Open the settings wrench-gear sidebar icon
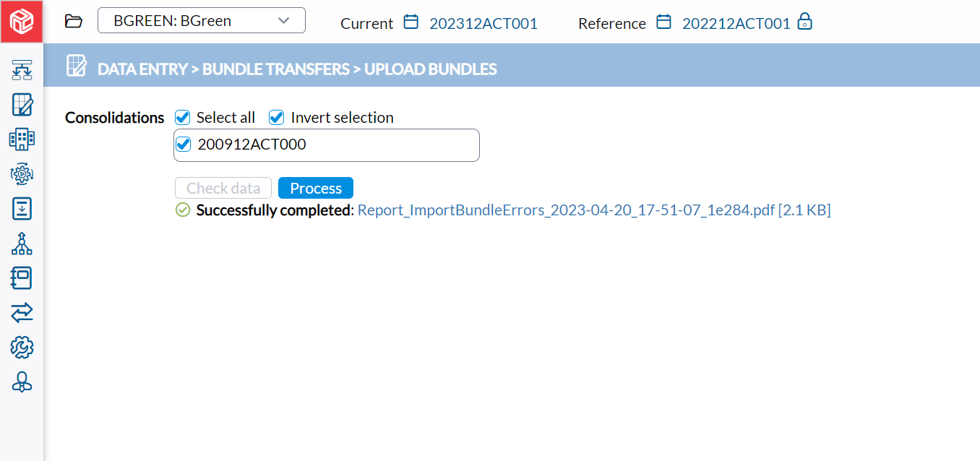 (x=22, y=348)
